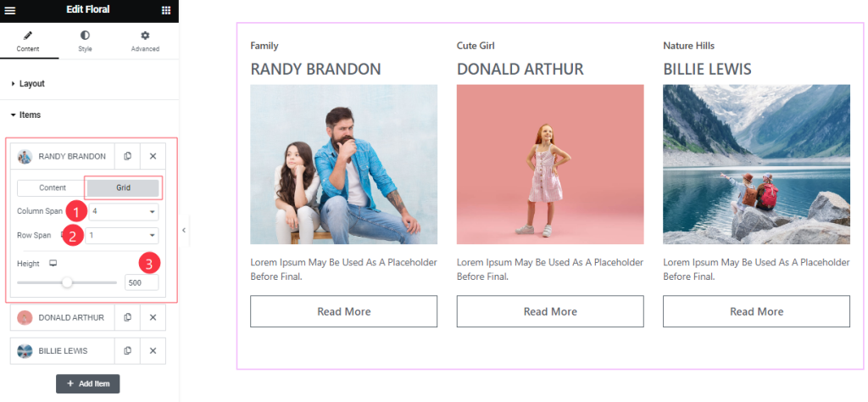Image resolution: width=868 pixels, height=402 pixels.
Task: Open the Column Span dropdown
Action: [x=124, y=211]
